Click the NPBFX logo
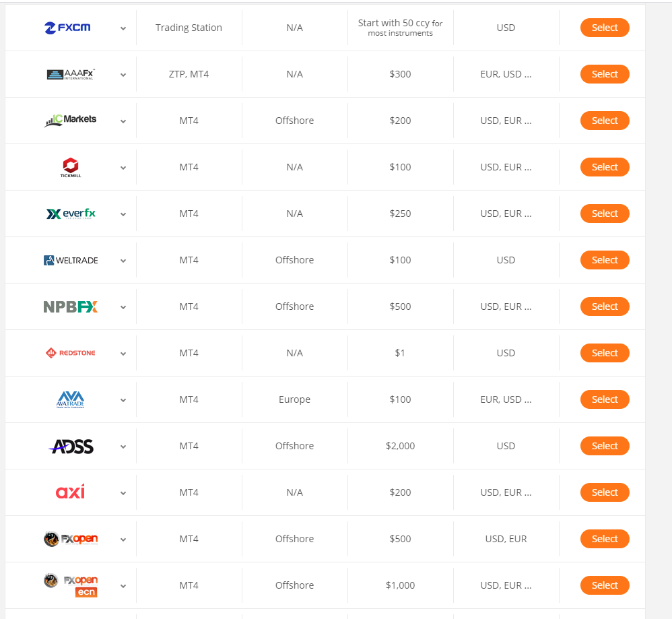 tap(71, 306)
